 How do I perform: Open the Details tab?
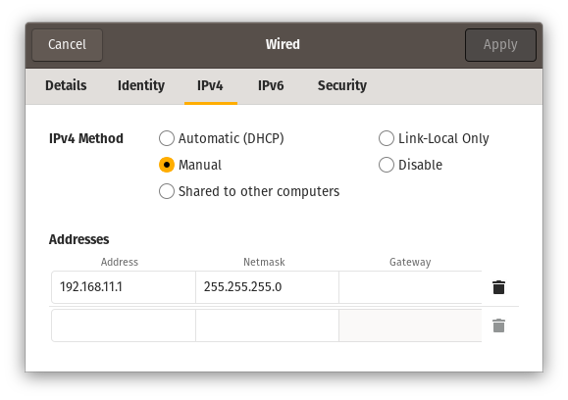click(66, 86)
